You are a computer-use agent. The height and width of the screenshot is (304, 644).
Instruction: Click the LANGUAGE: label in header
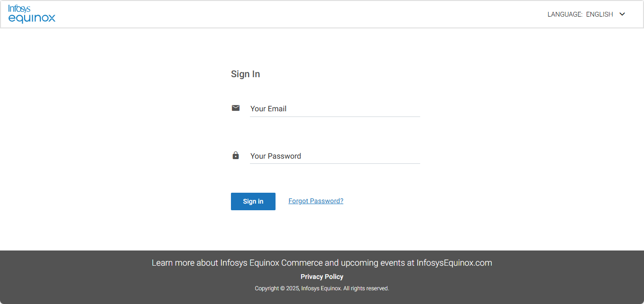(x=565, y=14)
